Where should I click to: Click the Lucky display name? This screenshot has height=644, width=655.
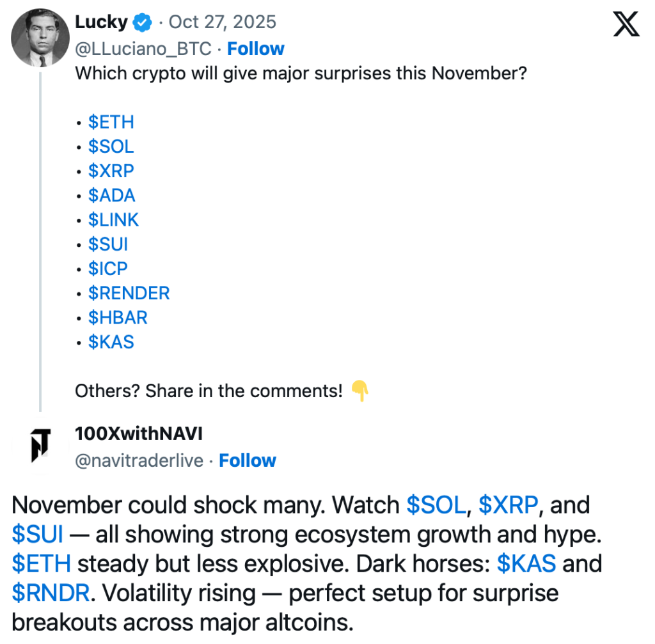pyautogui.click(x=101, y=22)
